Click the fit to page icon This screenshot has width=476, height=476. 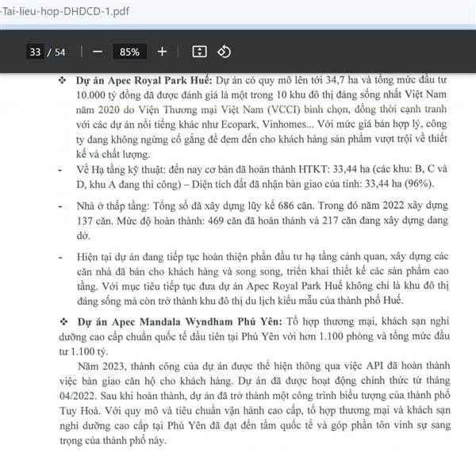click(199, 52)
